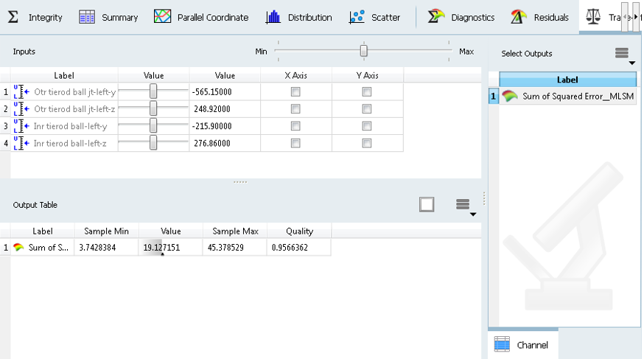Enable Y Axis for Otr tierod ball jt-left-z
This screenshot has width=644, height=359.
(x=366, y=109)
